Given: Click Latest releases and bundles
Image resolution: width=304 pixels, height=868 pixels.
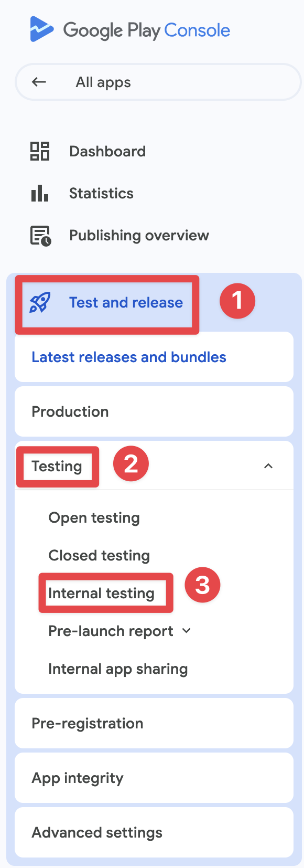Looking at the screenshot, I should pyautogui.click(x=128, y=357).
